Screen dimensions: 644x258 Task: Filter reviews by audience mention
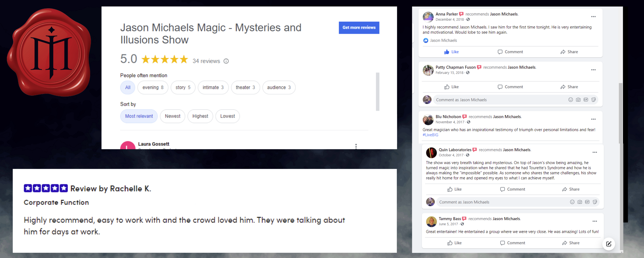279,87
